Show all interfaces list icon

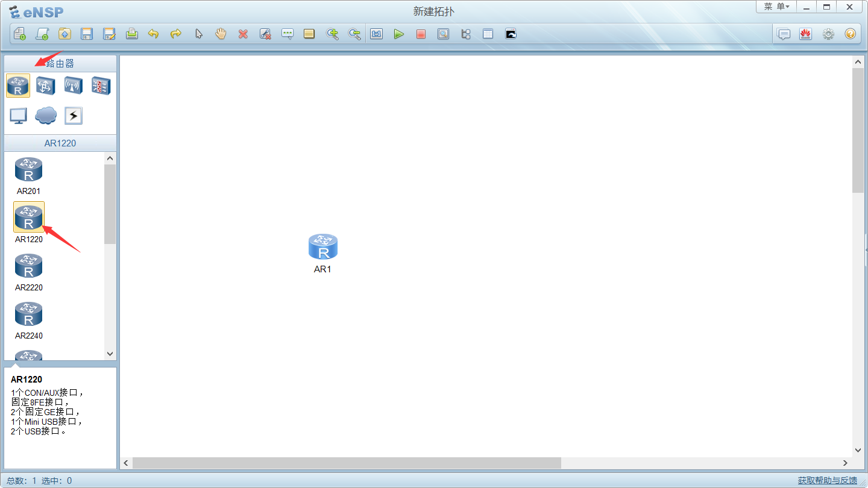(x=465, y=34)
